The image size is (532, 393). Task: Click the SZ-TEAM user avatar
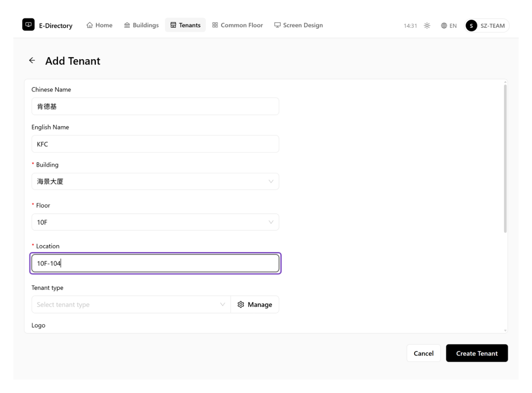471,25
